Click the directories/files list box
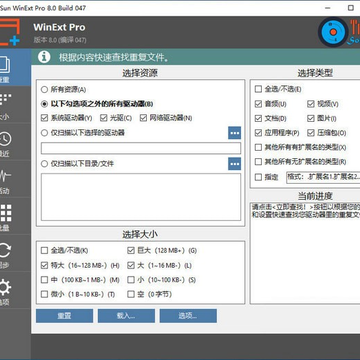360x360 pixels. (x=141, y=197)
